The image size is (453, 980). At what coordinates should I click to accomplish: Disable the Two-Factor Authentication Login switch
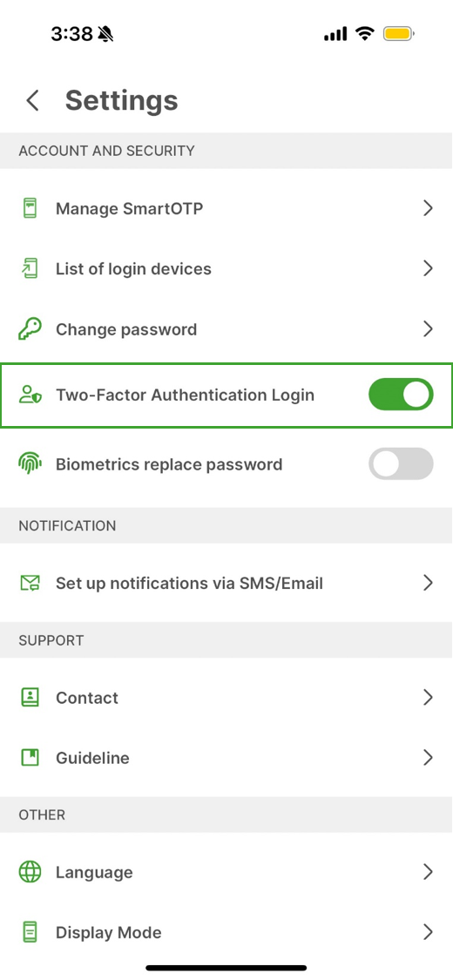(401, 395)
